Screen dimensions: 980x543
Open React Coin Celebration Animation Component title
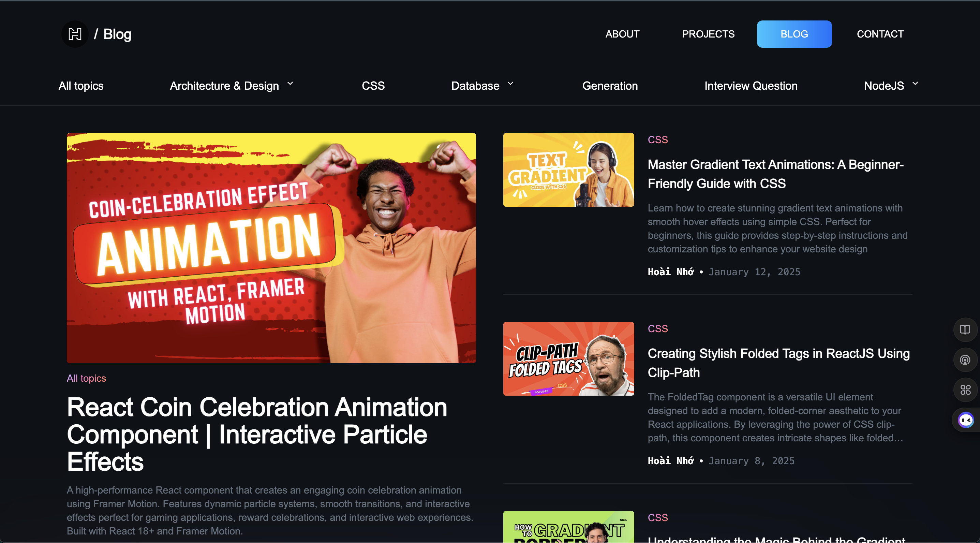pos(257,435)
